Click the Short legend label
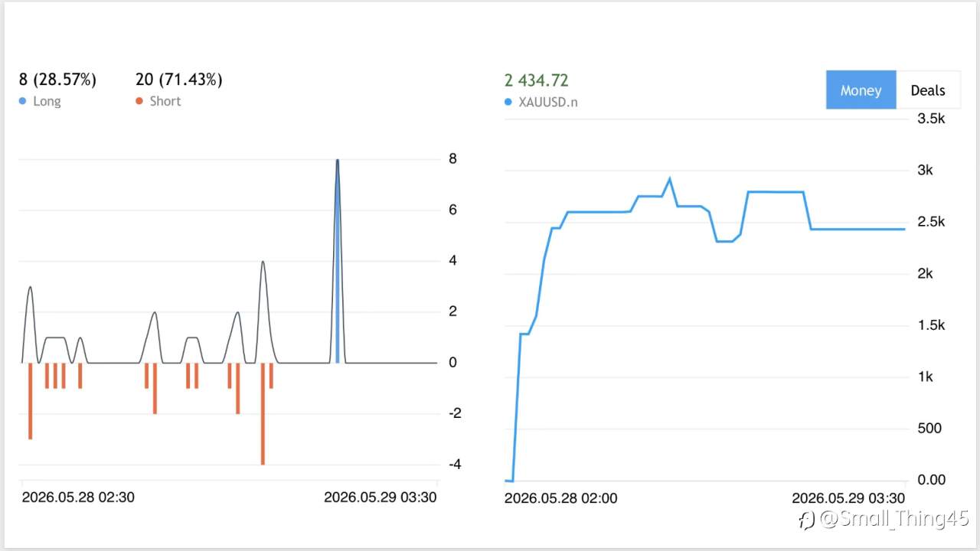 click(165, 101)
